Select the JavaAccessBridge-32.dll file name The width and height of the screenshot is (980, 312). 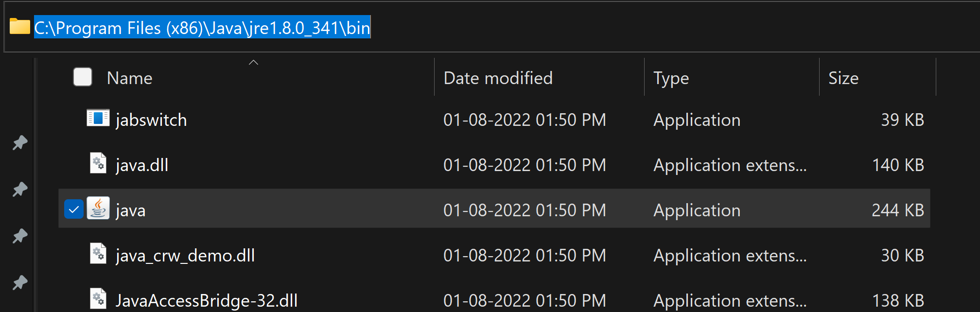pos(207,301)
